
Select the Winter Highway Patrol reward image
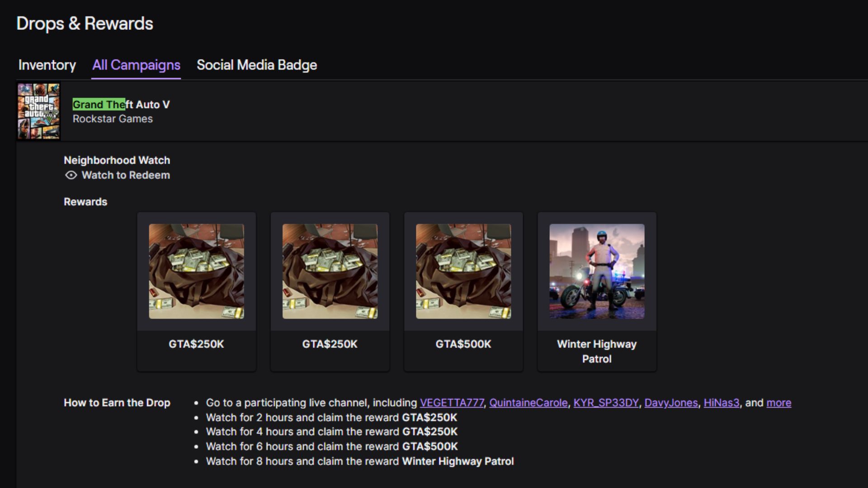click(597, 271)
